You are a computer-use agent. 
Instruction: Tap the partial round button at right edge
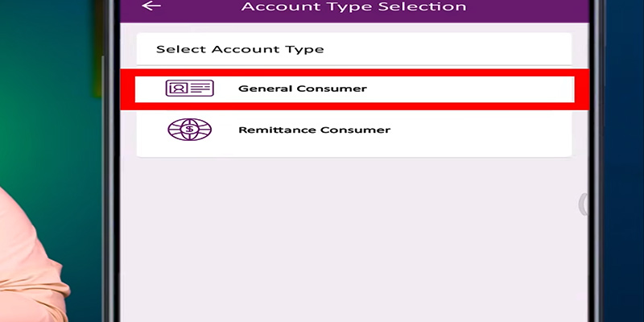pyautogui.click(x=583, y=204)
